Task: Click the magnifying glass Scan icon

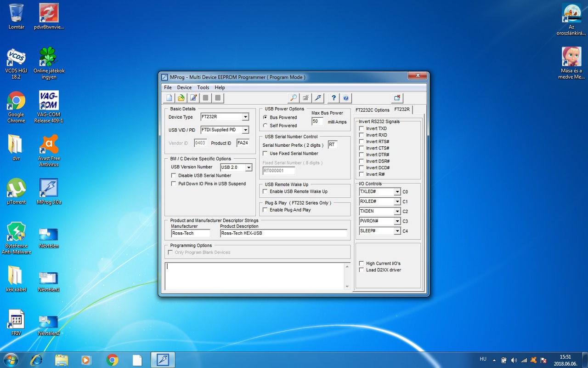Action: click(x=293, y=98)
